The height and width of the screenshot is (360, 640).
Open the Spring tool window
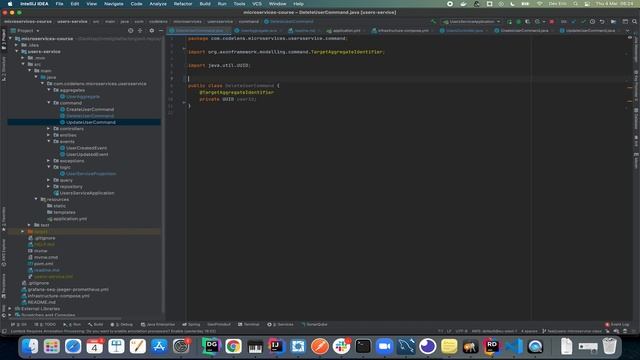click(191, 324)
